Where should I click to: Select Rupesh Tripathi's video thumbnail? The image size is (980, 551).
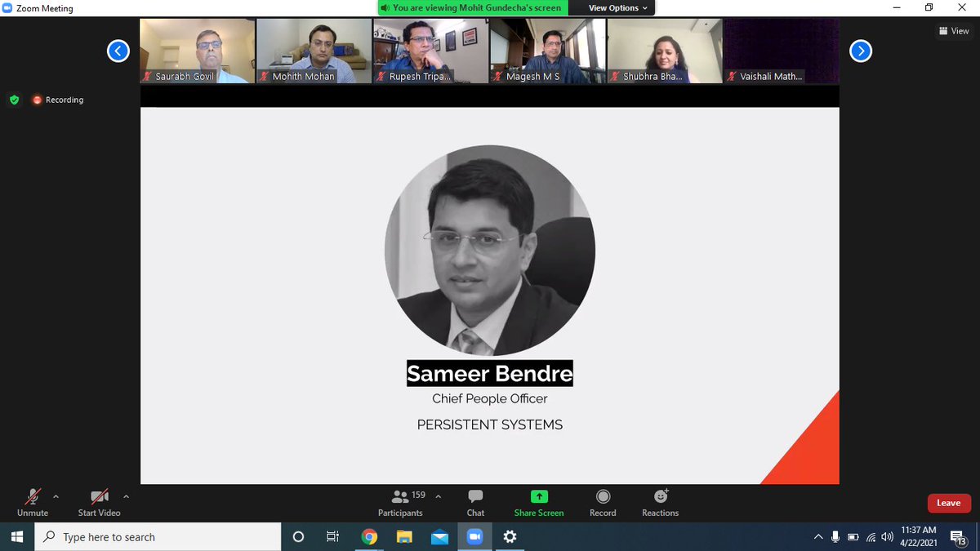coord(430,51)
